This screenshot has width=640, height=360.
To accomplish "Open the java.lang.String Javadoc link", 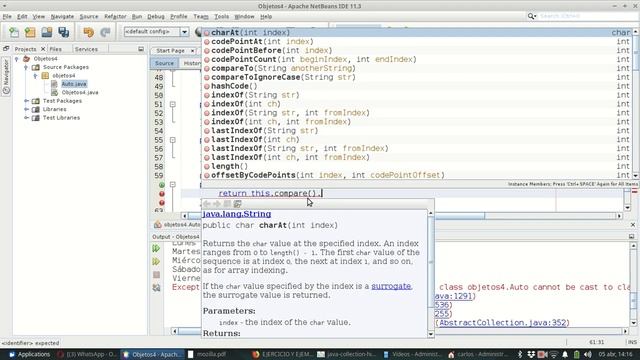I will [x=237, y=214].
